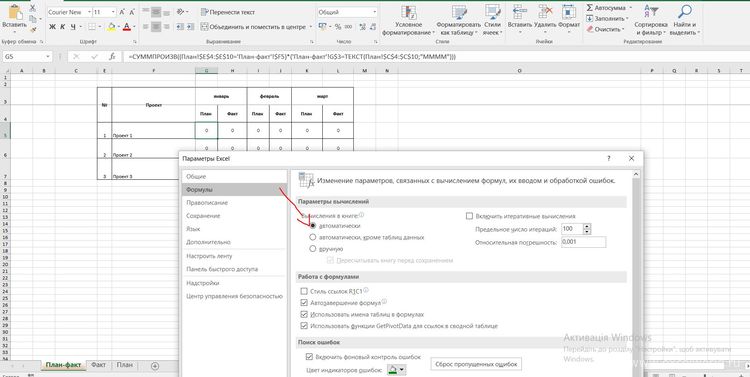Click the text orientation icon
Screen dimensions: 750x377
click(x=180, y=12)
